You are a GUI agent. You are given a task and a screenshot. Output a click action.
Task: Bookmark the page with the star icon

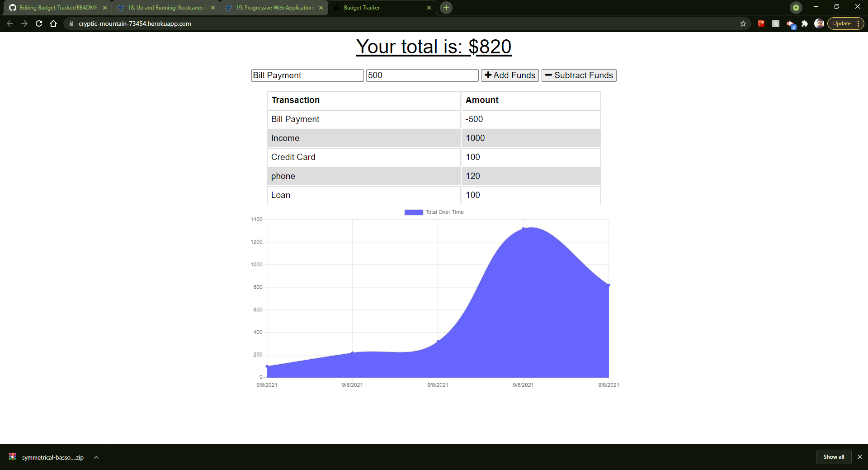pyautogui.click(x=743, y=23)
